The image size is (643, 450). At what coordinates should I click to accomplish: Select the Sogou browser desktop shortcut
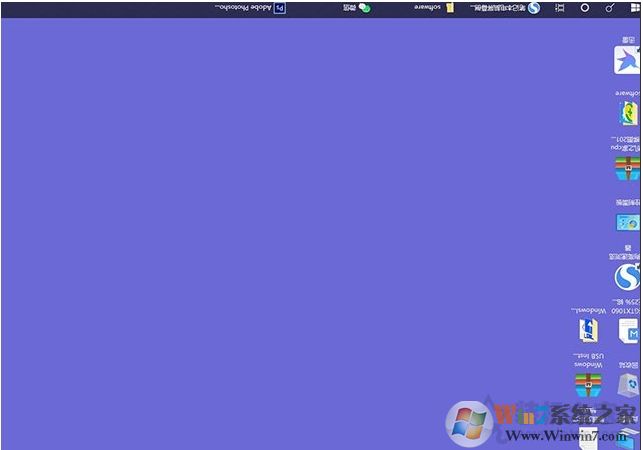pos(627,277)
